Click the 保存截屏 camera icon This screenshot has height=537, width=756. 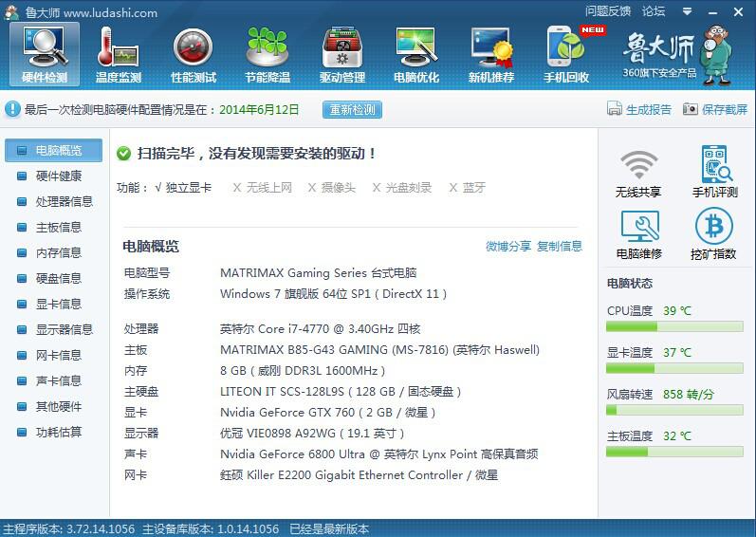690,109
